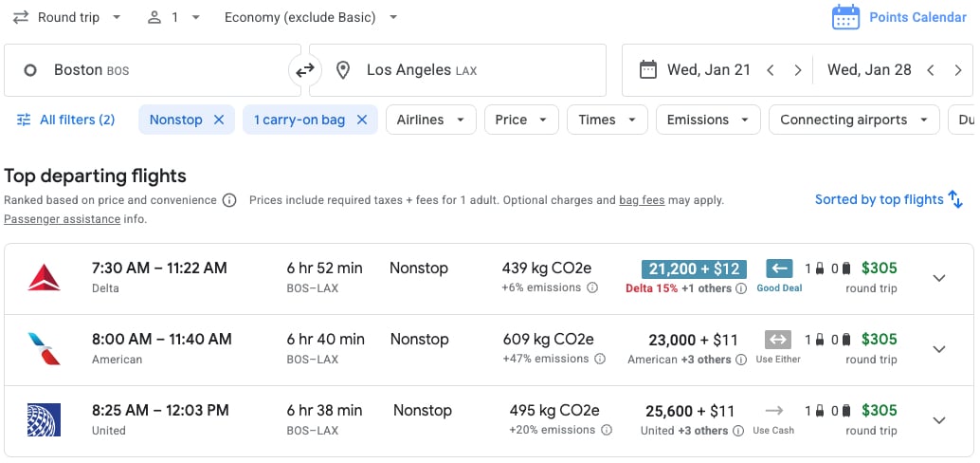Open info icon beside Delta 15% +1 others
Screen dimensions: 980x463
(740, 288)
